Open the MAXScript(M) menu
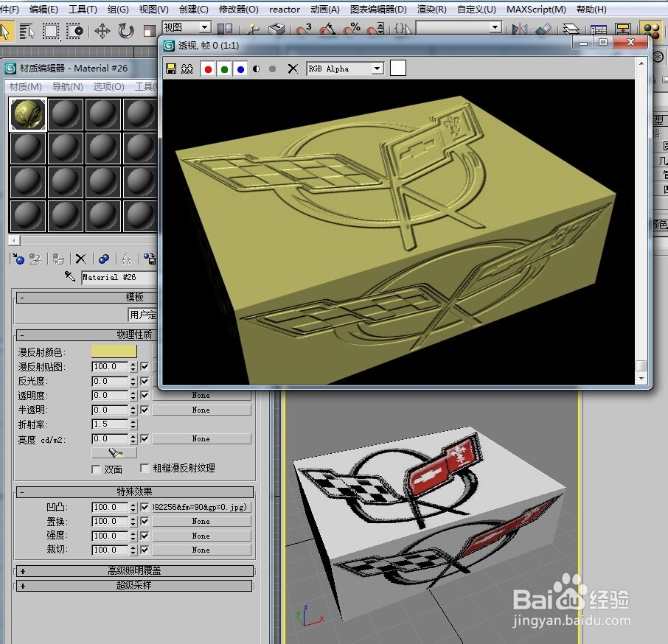668x644 pixels. coord(536,9)
